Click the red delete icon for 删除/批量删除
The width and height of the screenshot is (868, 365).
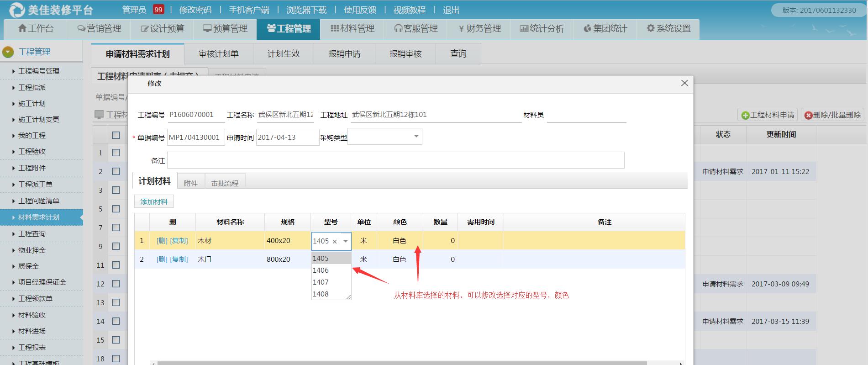click(808, 116)
